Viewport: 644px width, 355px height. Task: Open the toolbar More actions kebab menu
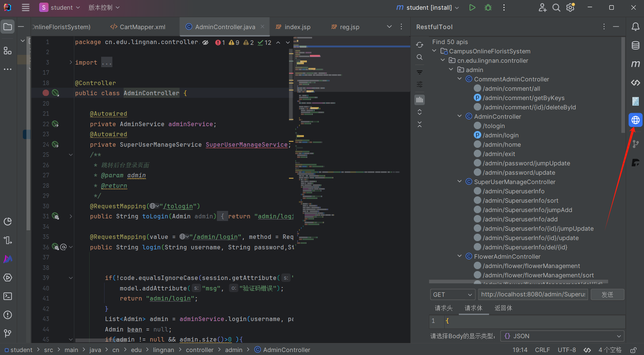[504, 7]
